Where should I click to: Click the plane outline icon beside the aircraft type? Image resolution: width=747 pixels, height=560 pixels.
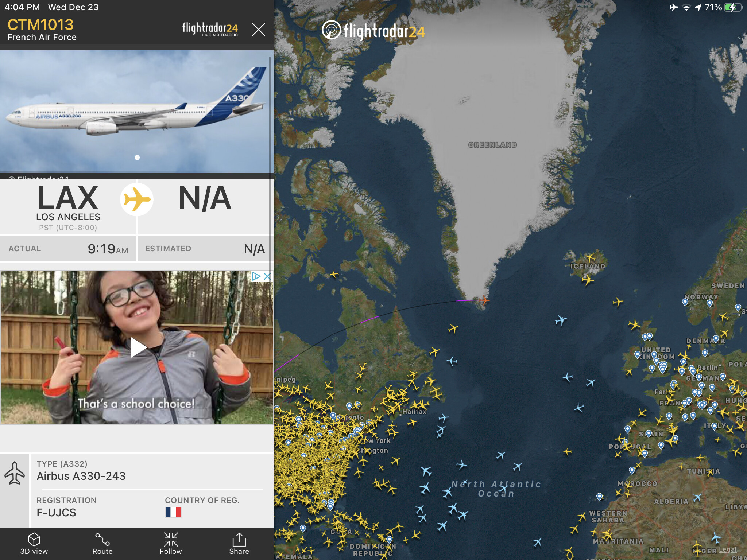[15, 472]
